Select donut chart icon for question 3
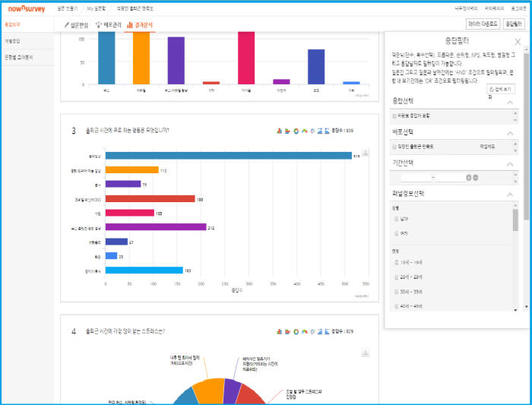 296,131
